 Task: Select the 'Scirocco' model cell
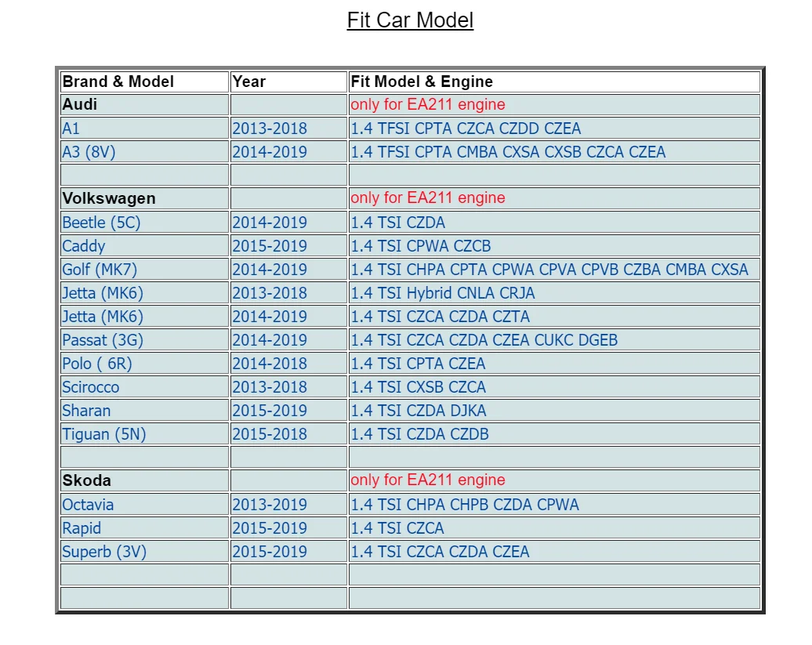pyautogui.click(x=144, y=386)
